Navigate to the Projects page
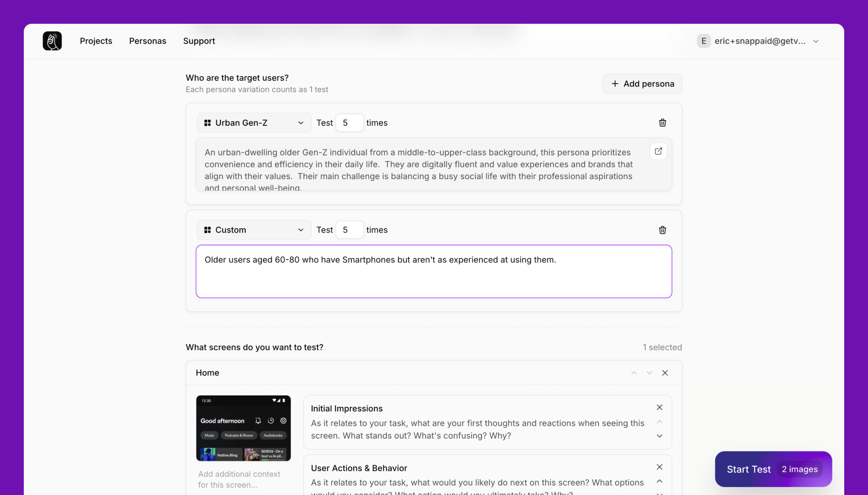The height and width of the screenshot is (495, 868). click(96, 41)
